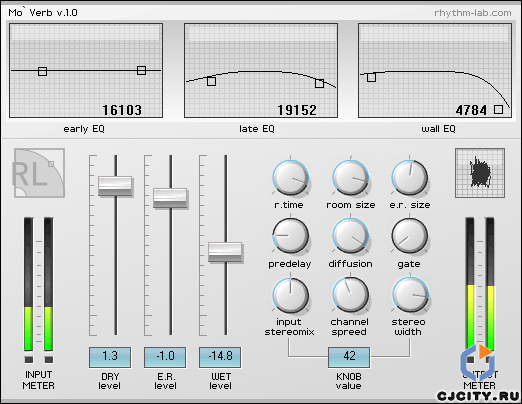Click the diffusion knob

coord(350,236)
